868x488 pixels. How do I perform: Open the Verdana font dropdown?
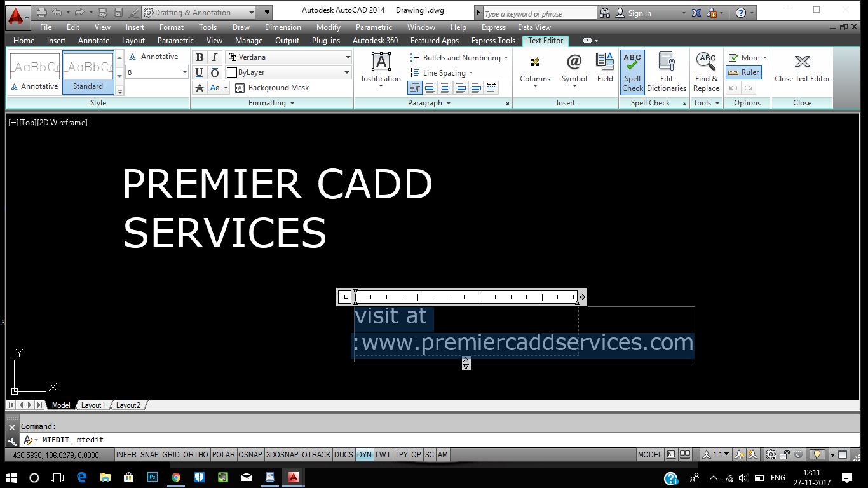pos(348,57)
